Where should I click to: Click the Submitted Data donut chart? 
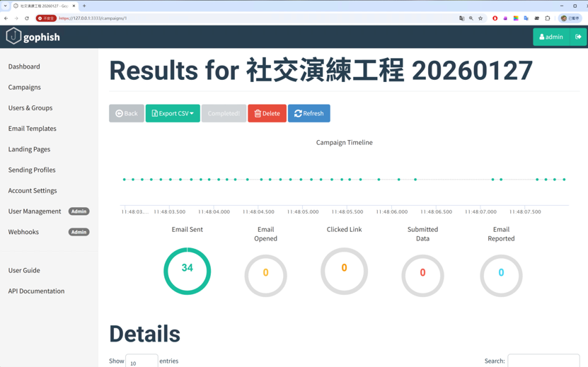422,276
